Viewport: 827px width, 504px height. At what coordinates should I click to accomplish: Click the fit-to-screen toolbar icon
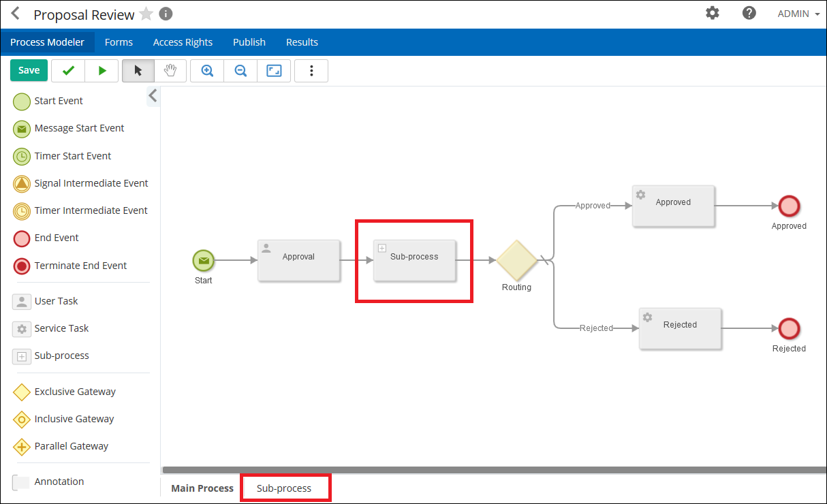point(274,70)
